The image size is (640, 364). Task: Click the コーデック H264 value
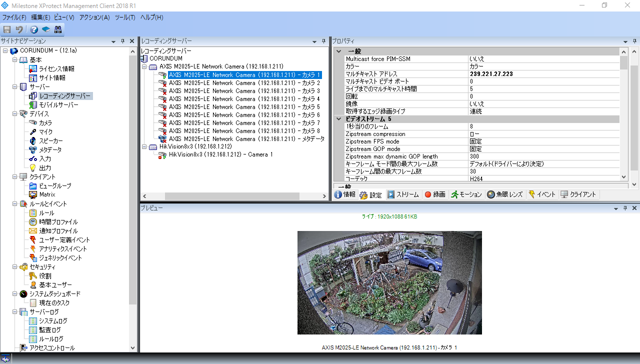click(x=544, y=178)
